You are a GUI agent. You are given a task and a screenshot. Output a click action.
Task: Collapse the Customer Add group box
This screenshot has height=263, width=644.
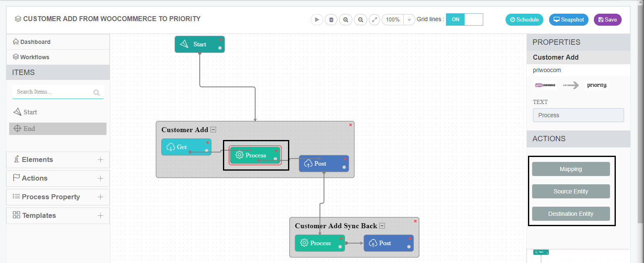213,130
